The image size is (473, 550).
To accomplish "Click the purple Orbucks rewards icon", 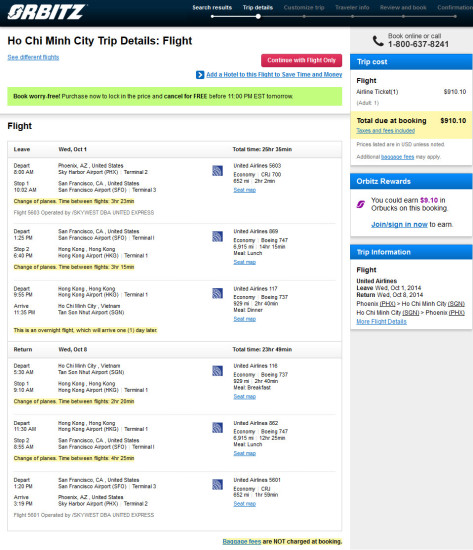I will pyautogui.click(x=361, y=204).
